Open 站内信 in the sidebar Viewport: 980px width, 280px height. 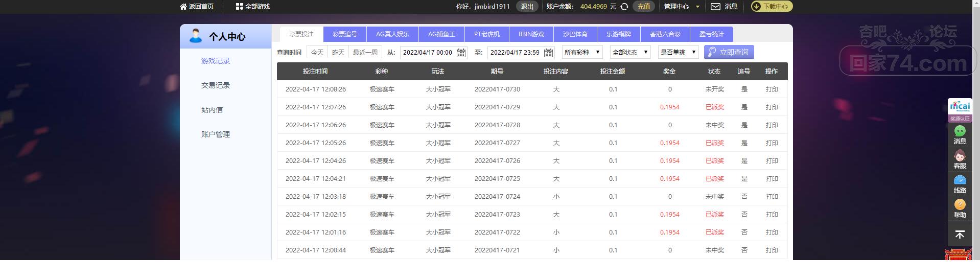coord(212,110)
